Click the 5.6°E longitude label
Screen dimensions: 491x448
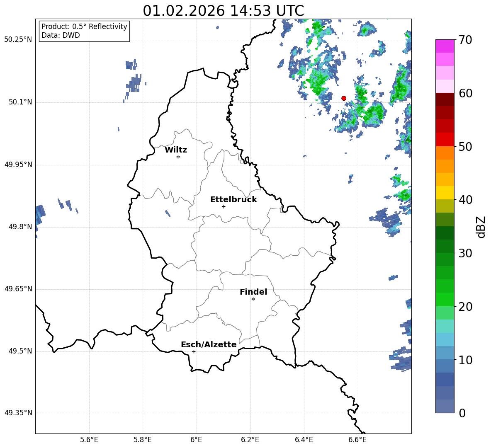tap(89, 440)
